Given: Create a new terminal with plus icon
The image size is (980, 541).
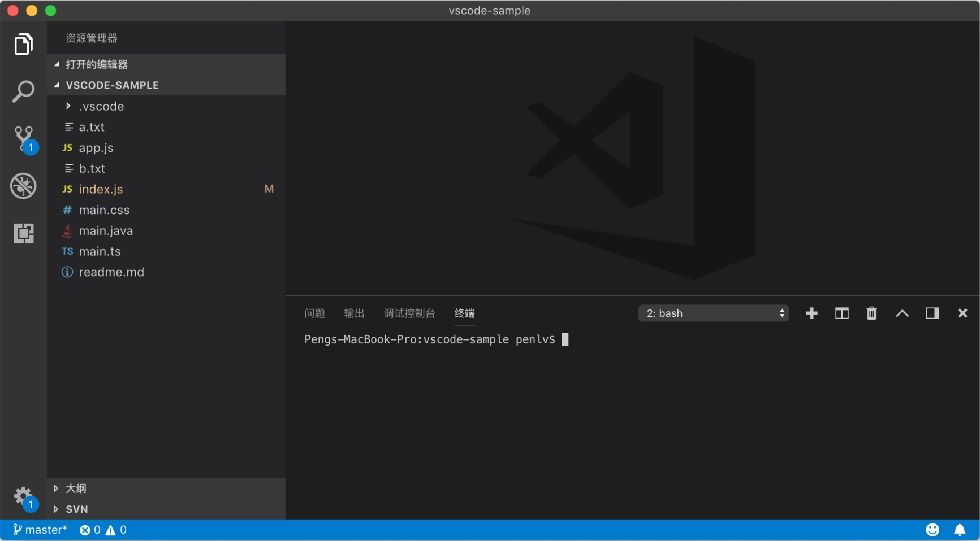Looking at the screenshot, I should click(811, 313).
